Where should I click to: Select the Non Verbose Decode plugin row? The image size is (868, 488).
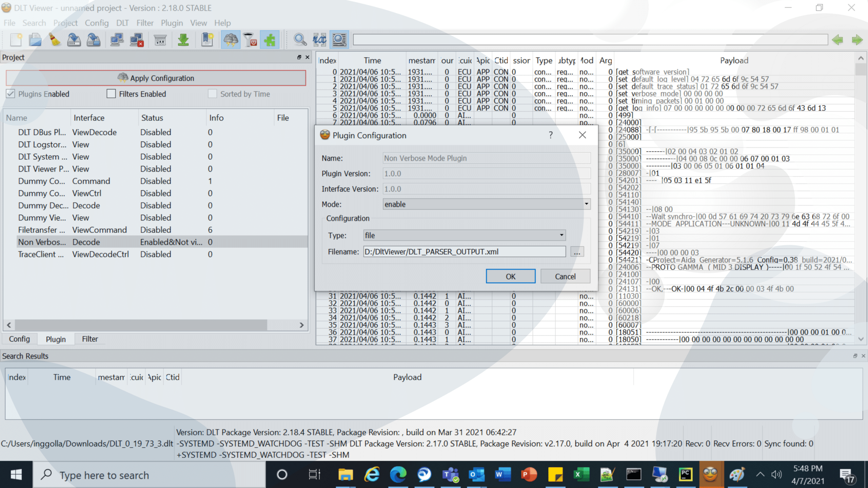coord(162,242)
